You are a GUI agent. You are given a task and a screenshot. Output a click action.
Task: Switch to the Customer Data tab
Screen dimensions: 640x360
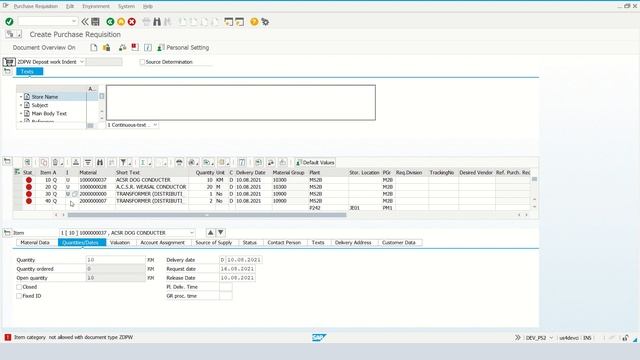(x=399, y=242)
